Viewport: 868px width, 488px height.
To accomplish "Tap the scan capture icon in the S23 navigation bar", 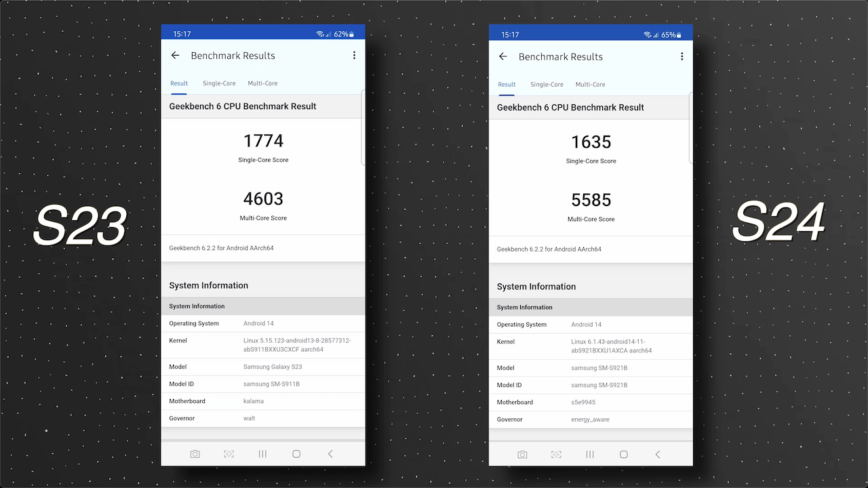I will (229, 454).
